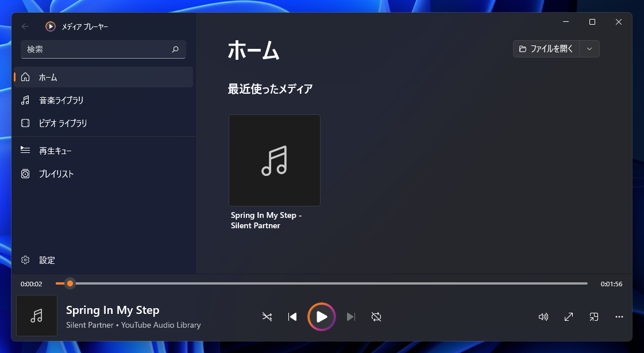Maximize the Media Player window

point(592,22)
